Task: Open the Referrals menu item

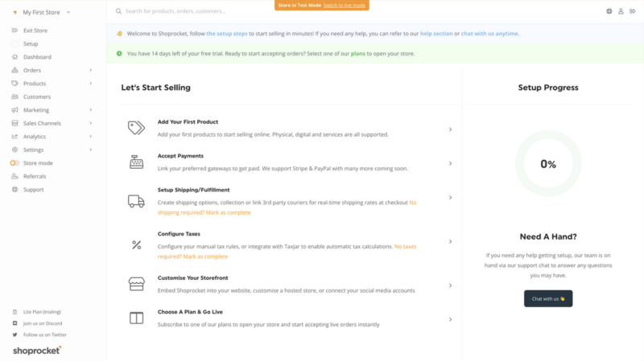Action: [35, 176]
